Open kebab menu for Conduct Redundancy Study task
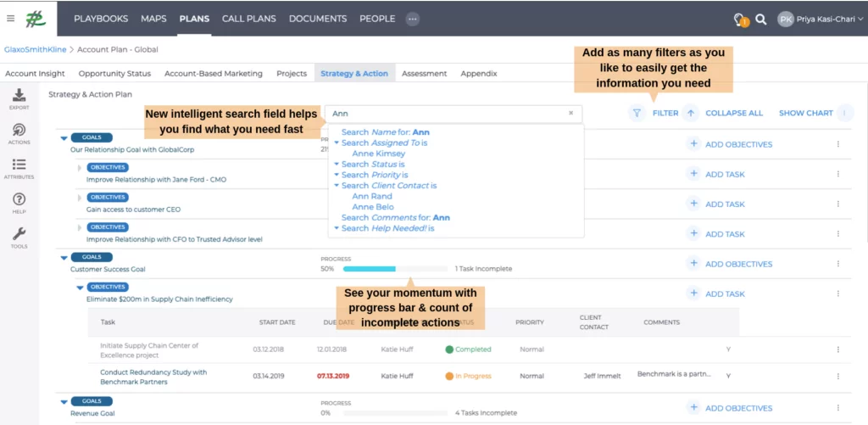The image size is (868, 425). [838, 376]
